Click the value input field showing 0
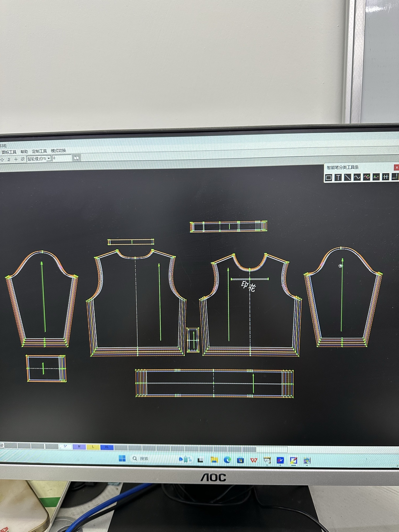This screenshot has width=399, height=532. (62, 158)
